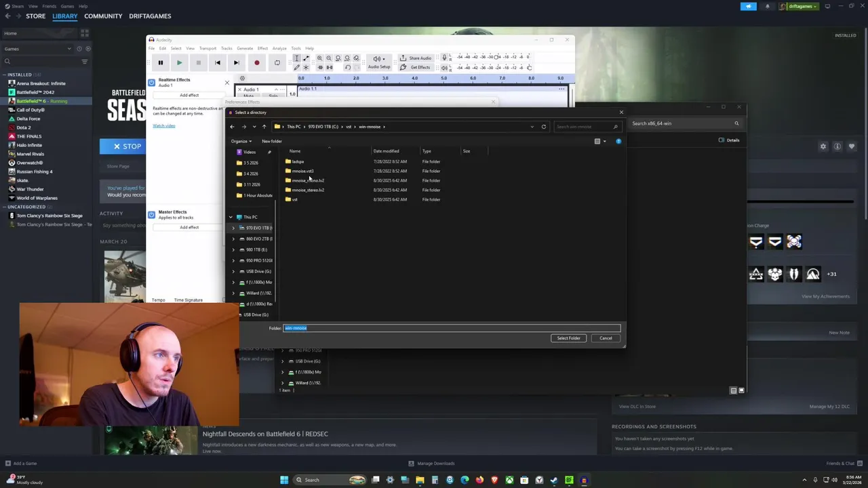The width and height of the screenshot is (868, 488).
Task: Click the Stop button in Audacity
Action: click(x=198, y=63)
